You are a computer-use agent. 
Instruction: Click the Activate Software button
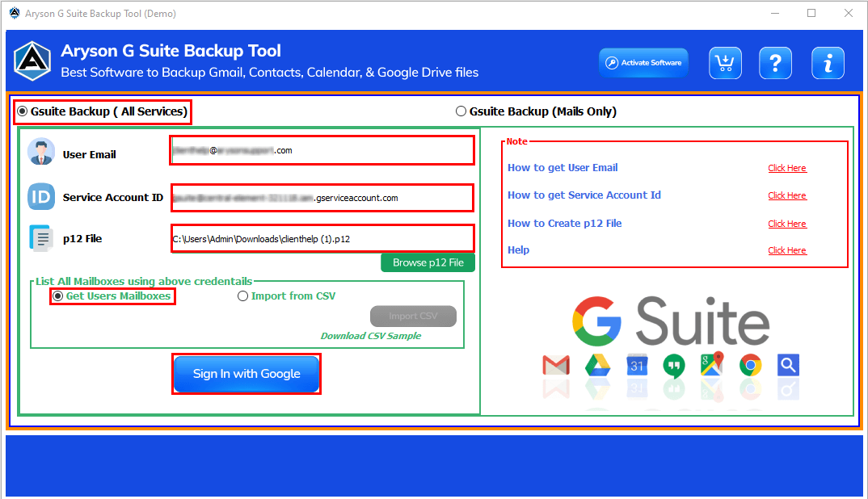644,62
